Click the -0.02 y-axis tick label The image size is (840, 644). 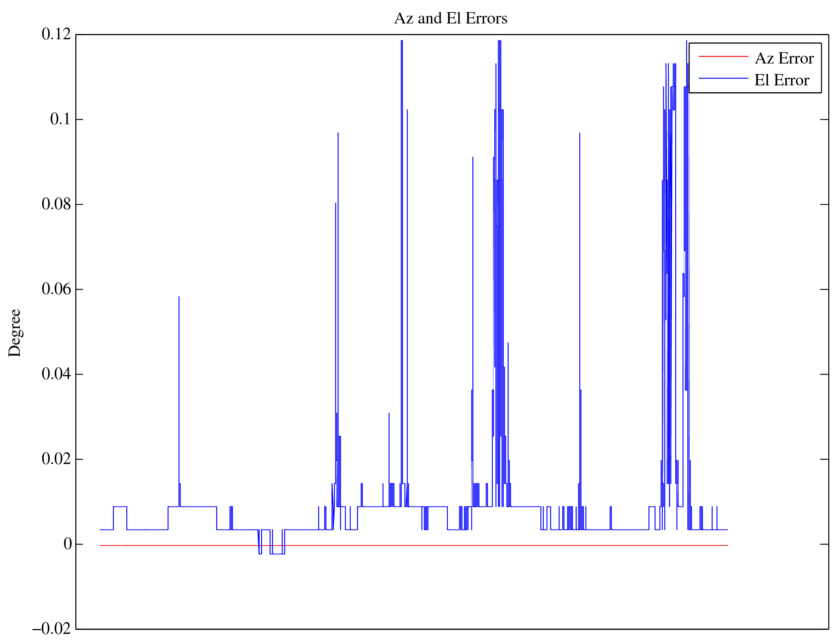tap(51, 629)
